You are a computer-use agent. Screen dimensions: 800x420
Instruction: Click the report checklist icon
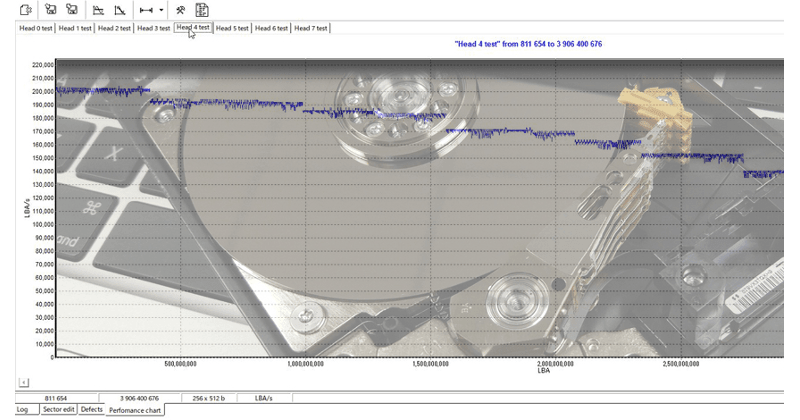click(x=202, y=10)
